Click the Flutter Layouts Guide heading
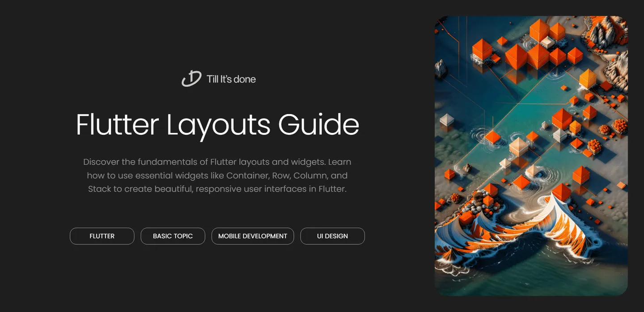Viewport: 644px width, 312px height. pos(217,124)
